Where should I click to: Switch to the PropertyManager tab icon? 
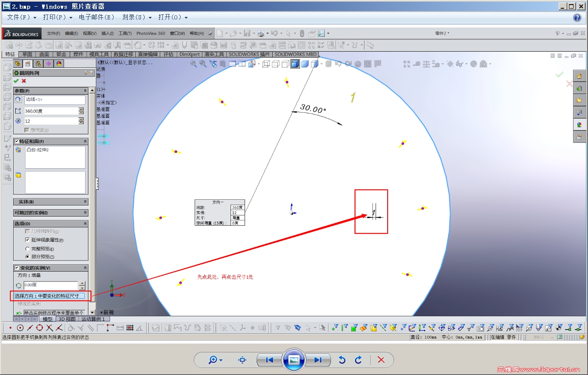click(x=28, y=64)
